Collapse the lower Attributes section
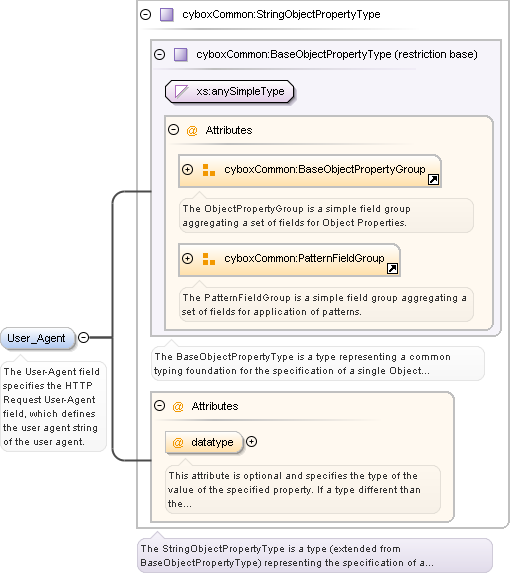Image resolution: width=511 pixels, height=576 pixels. coord(159,406)
